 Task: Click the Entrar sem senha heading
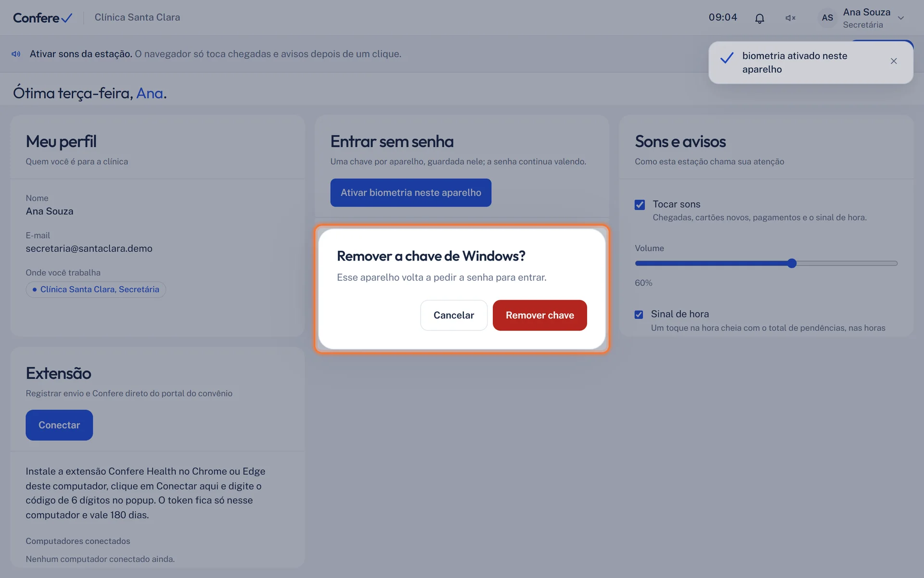(392, 142)
